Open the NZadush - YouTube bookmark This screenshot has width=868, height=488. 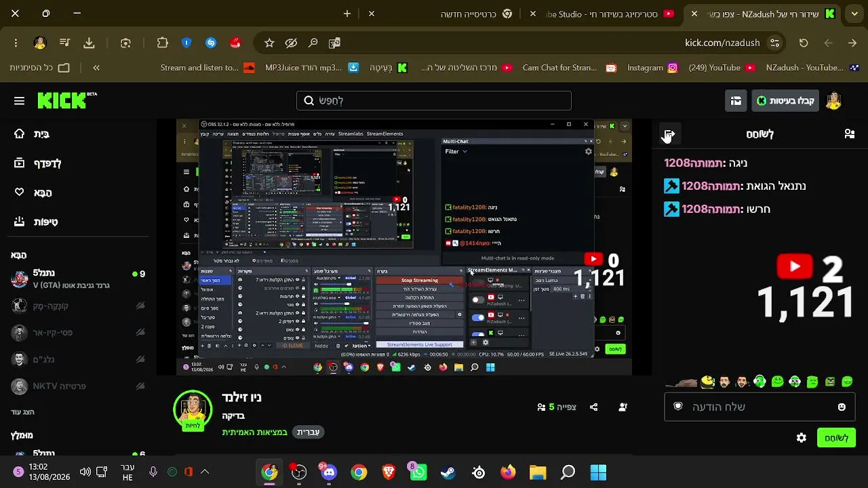point(812,68)
